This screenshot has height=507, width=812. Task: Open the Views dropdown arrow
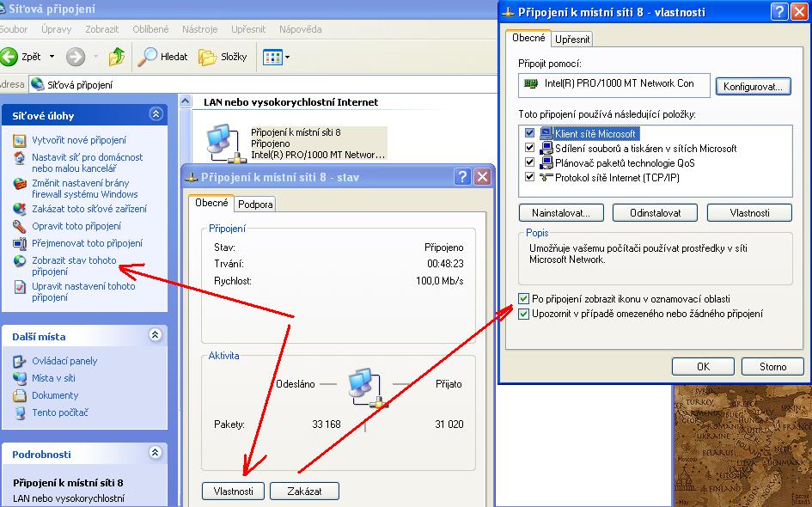click(287, 57)
